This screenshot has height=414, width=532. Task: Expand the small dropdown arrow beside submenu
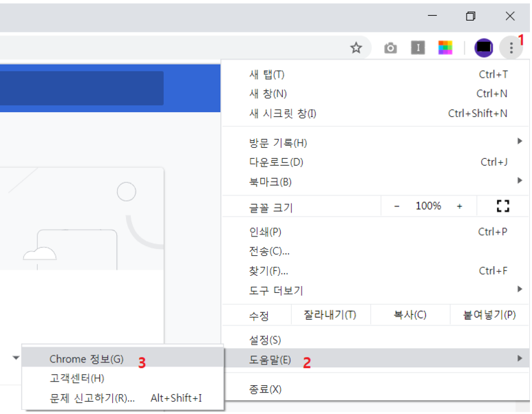[16, 358]
